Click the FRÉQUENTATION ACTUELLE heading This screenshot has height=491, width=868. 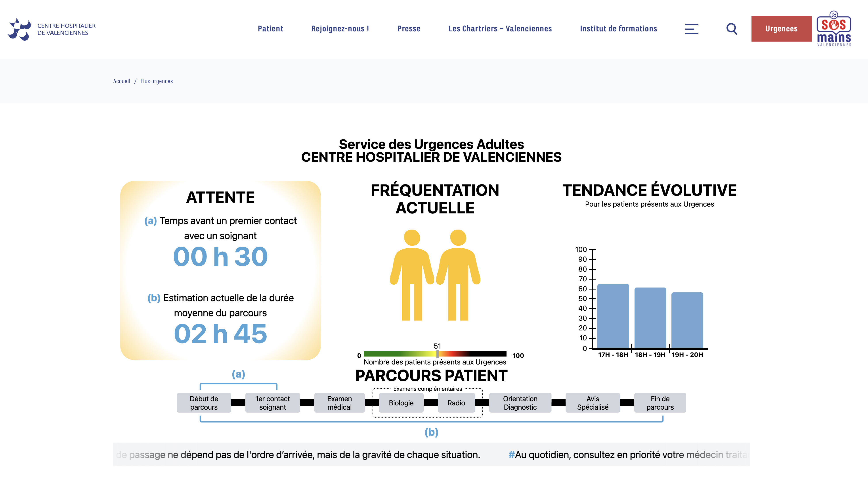pyautogui.click(x=435, y=199)
